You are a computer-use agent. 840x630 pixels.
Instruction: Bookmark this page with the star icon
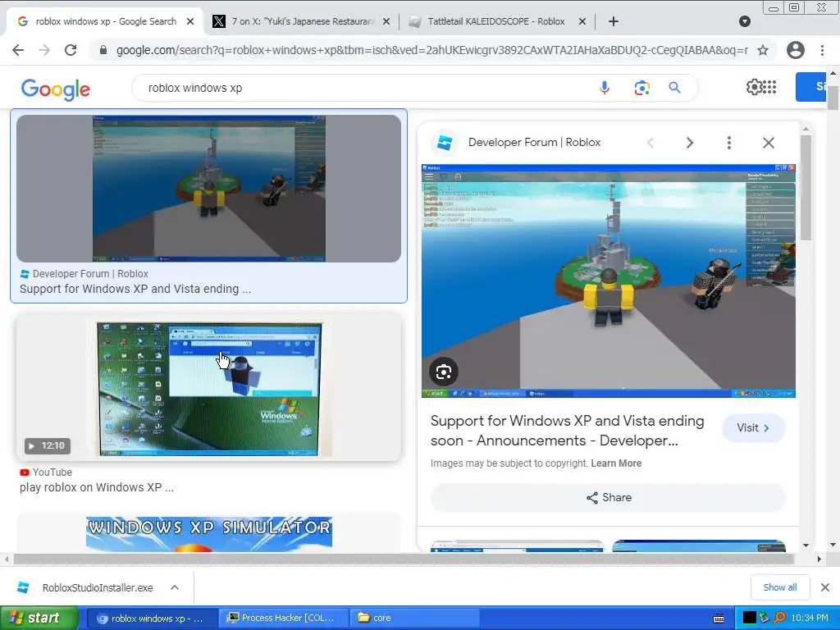(763, 50)
